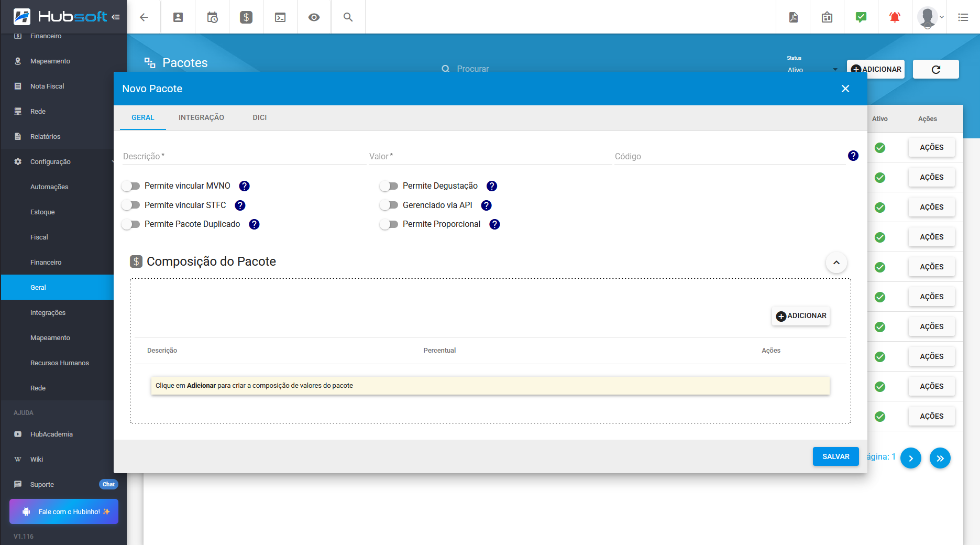The width and height of the screenshot is (980, 545).
Task: Toggle Permite Degustação on
Action: 389,186
